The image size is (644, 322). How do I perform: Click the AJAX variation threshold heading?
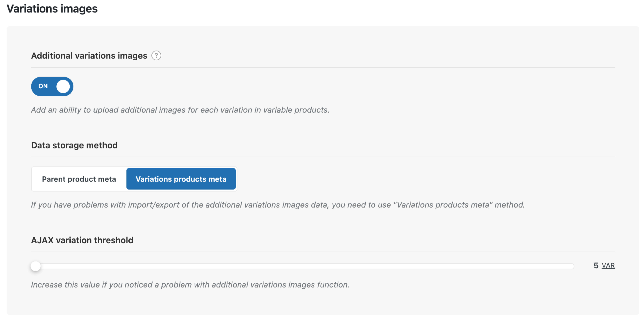82,240
